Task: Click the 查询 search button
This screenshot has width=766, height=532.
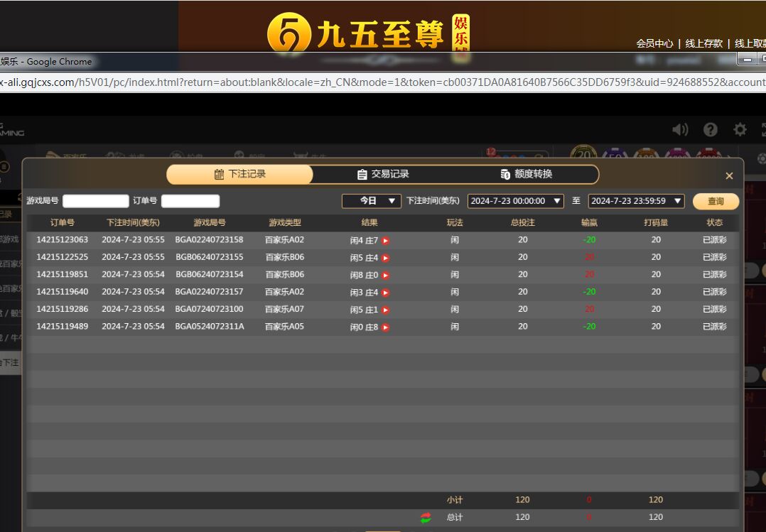Action: click(x=716, y=202)
